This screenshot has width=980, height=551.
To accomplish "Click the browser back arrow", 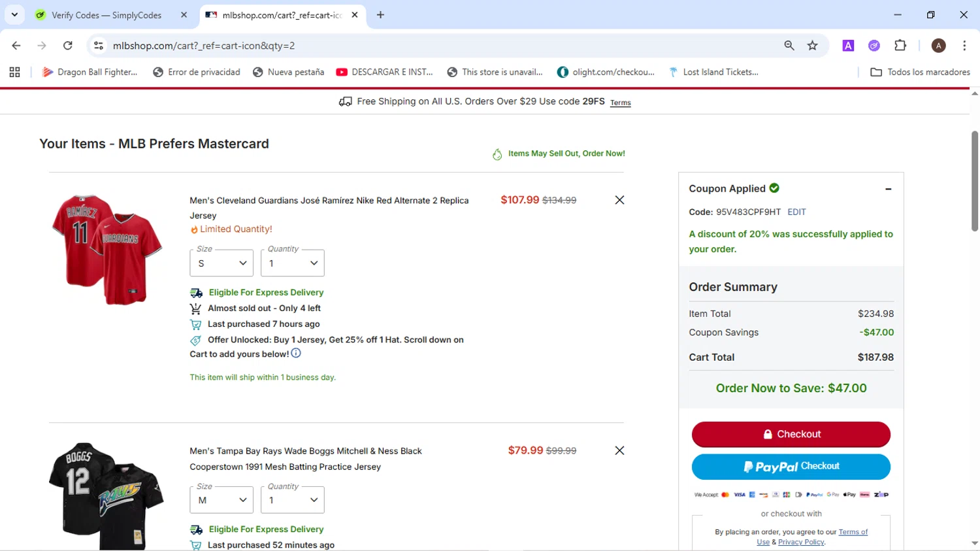I will pyautogui.click(x=16, y=46).
